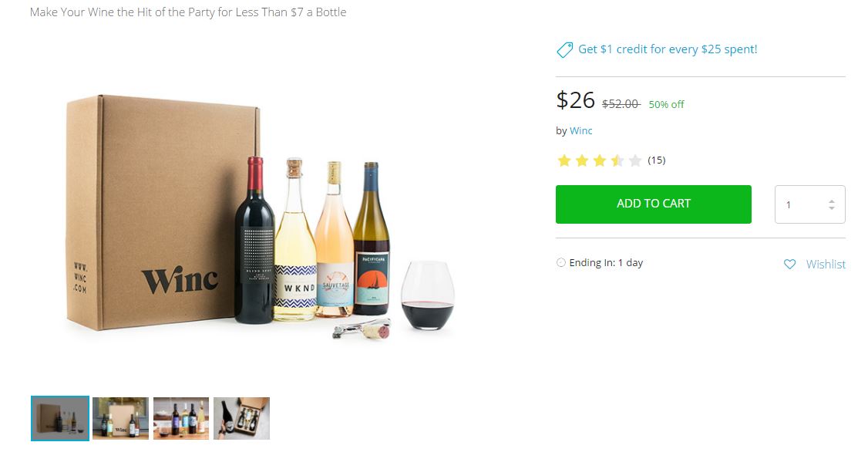Image resolution: width=868 pixels, height=469 pixels.
Task: Click the half-filled fourth rating star
Action: [617, 160]
